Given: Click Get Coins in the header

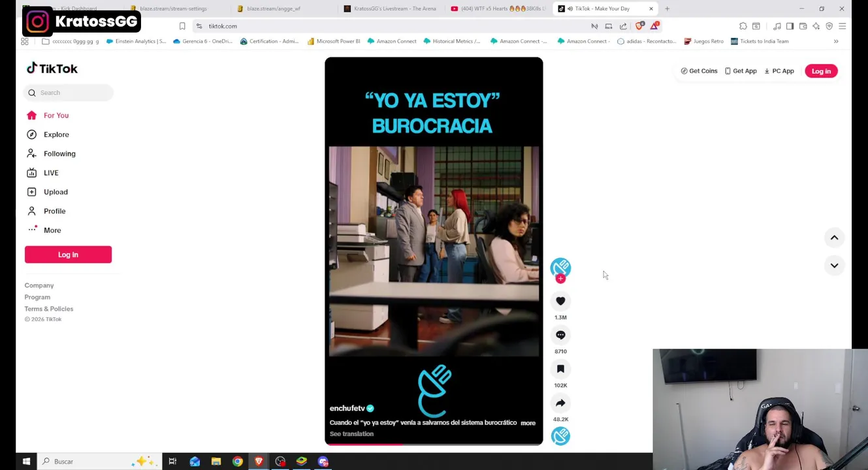Looking at the screenshot, I should 699,71.
